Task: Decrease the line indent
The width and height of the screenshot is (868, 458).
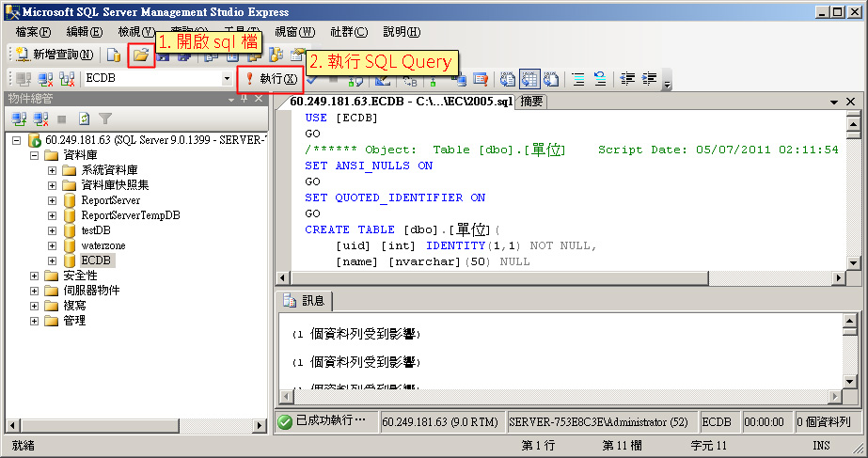Action: point(627,79)
